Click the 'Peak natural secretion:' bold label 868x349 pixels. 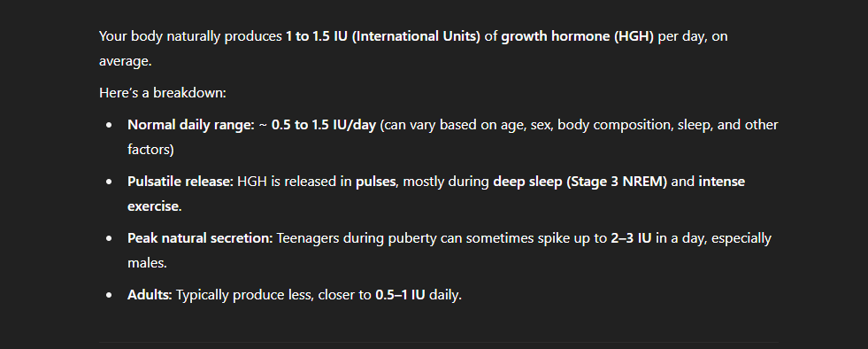(200, 238)
